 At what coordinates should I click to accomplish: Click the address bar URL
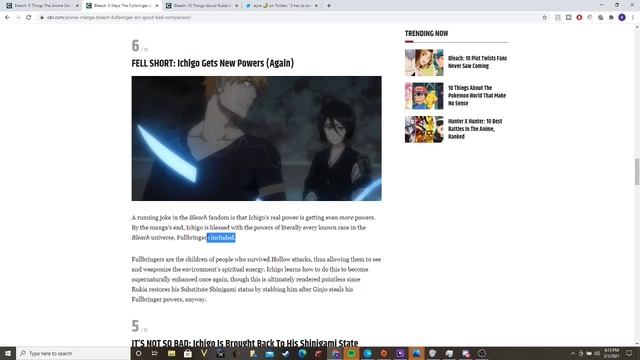coord(119,18)
